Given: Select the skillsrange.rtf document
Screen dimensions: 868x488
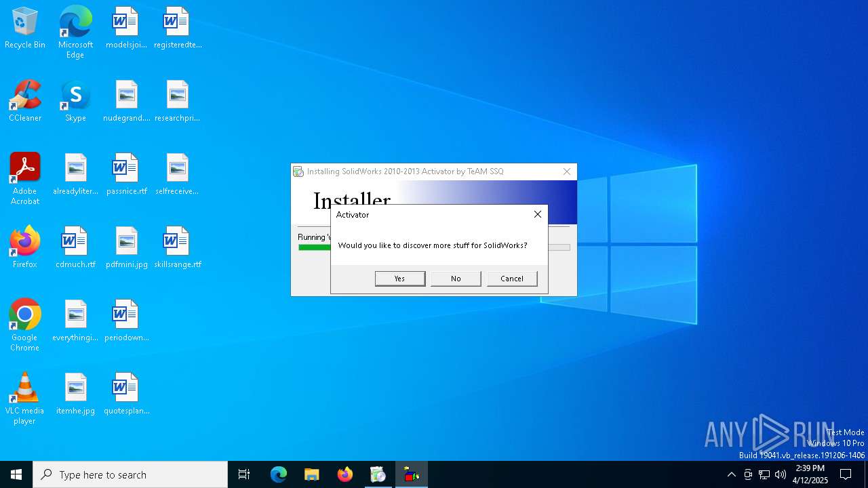Looking at the screenshot, I should [x=178, y=248].
